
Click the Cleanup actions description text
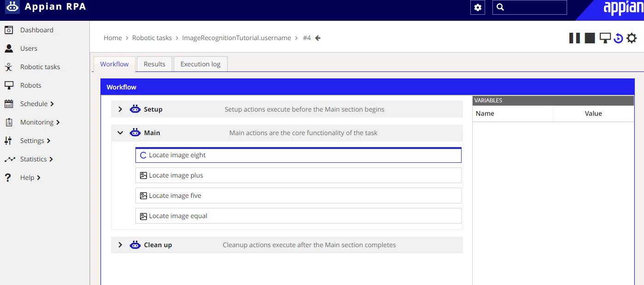(x=309, y=245)
